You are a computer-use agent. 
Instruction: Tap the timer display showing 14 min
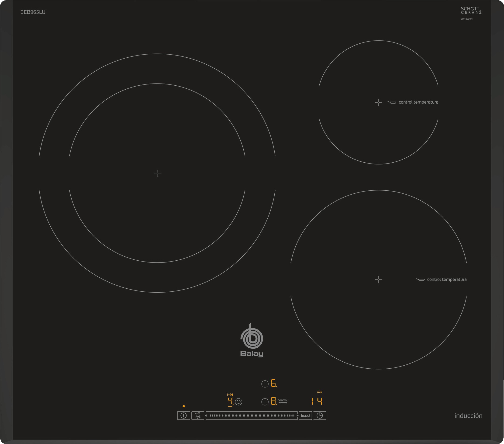click(x=317, y=402)
